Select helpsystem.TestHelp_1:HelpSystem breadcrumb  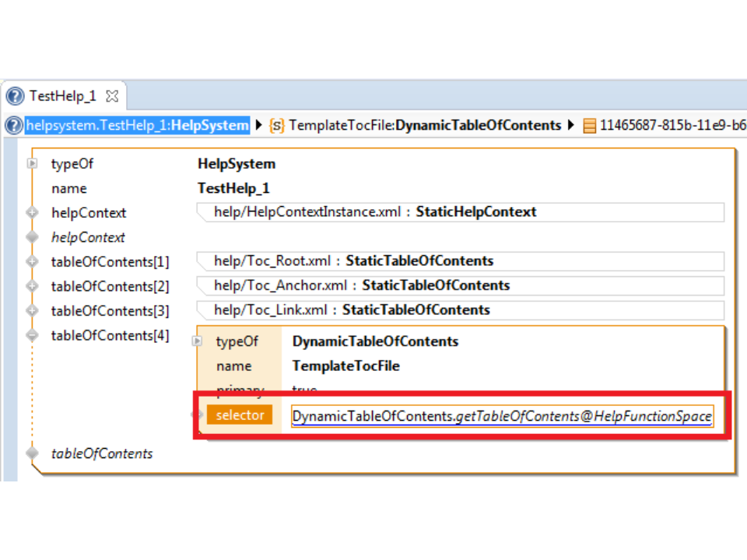137,125
